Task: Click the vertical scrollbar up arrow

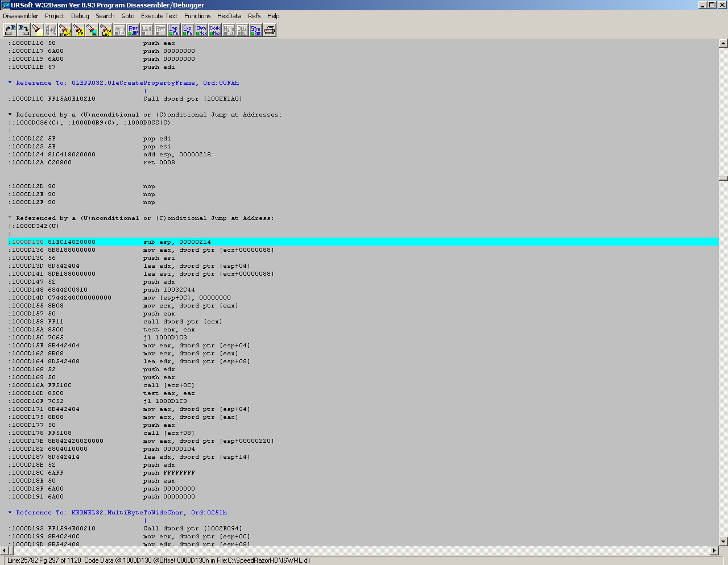Action: click(723, 43)
